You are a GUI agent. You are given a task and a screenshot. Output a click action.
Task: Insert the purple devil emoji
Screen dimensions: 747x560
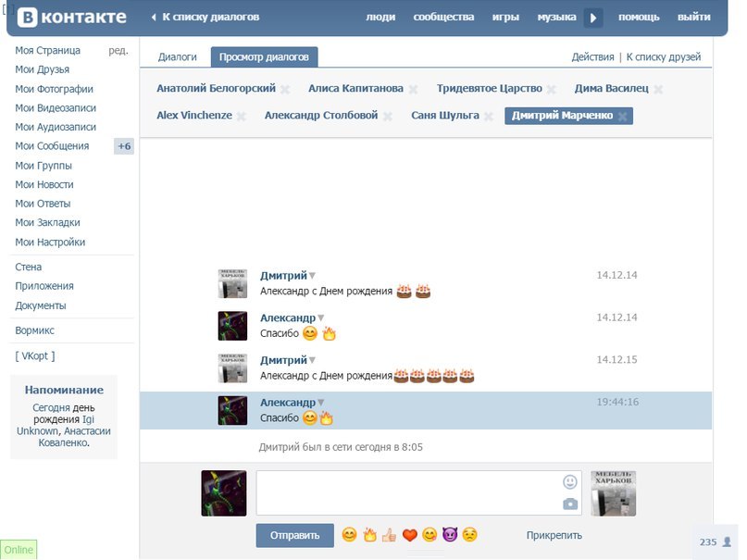tap(450, 535)
